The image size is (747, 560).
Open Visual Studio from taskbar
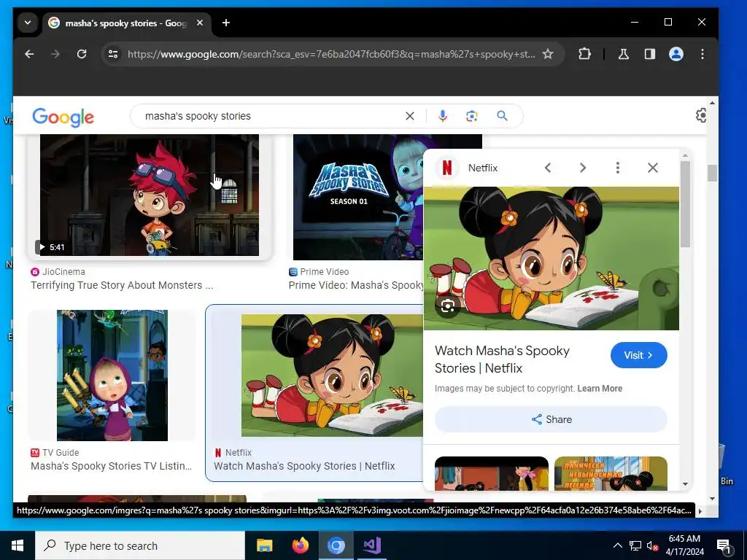coord(371,545)
